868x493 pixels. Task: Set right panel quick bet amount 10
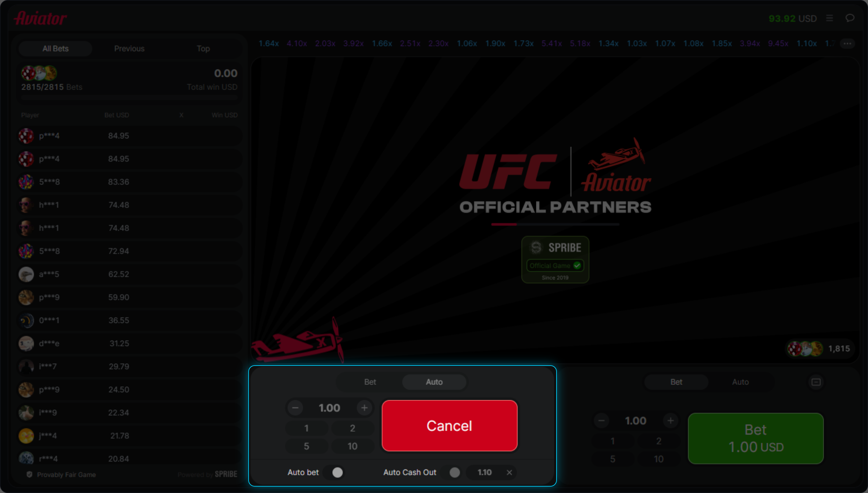pyautogui.click(x=659, y=459)
